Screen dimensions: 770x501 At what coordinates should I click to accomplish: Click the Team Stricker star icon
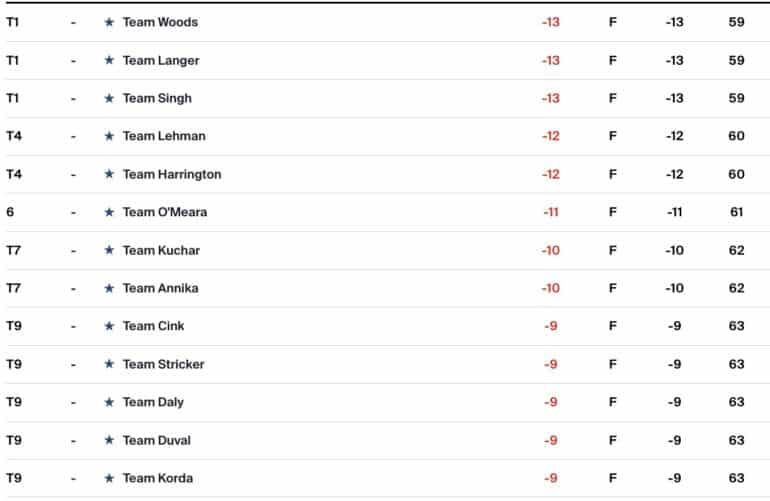coord(109,364)
